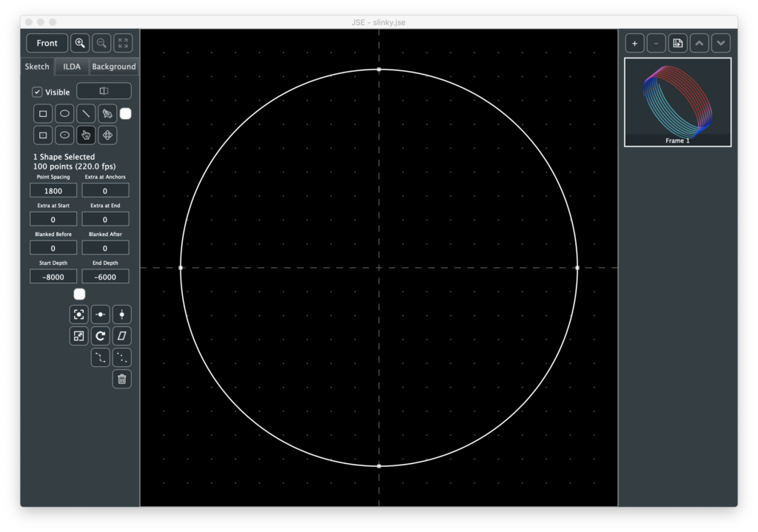Move frame up with chevron arrow
This screenshot has width=758, height=532.
pyautogui.click(x=700, y=43)
